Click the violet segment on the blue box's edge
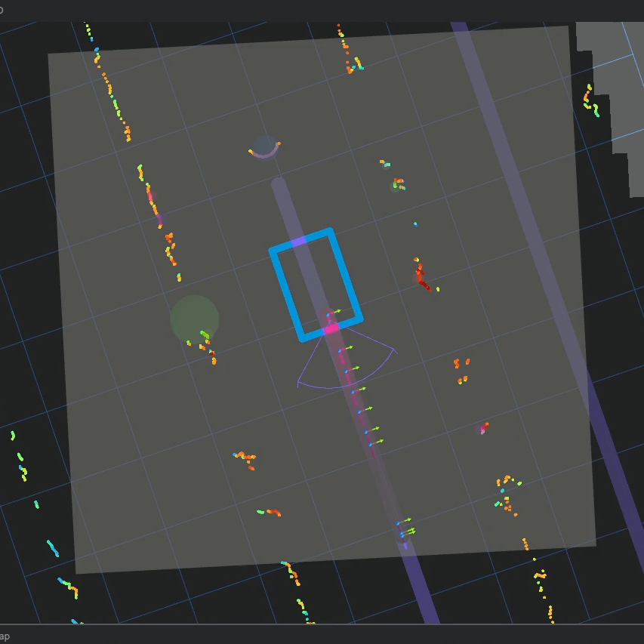Screen dimensions: 644x644 299,242
